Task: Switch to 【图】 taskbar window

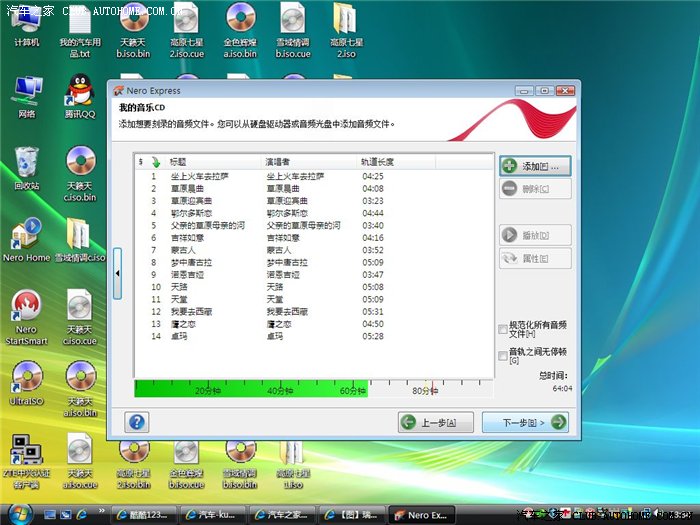Action: (352, 515)
